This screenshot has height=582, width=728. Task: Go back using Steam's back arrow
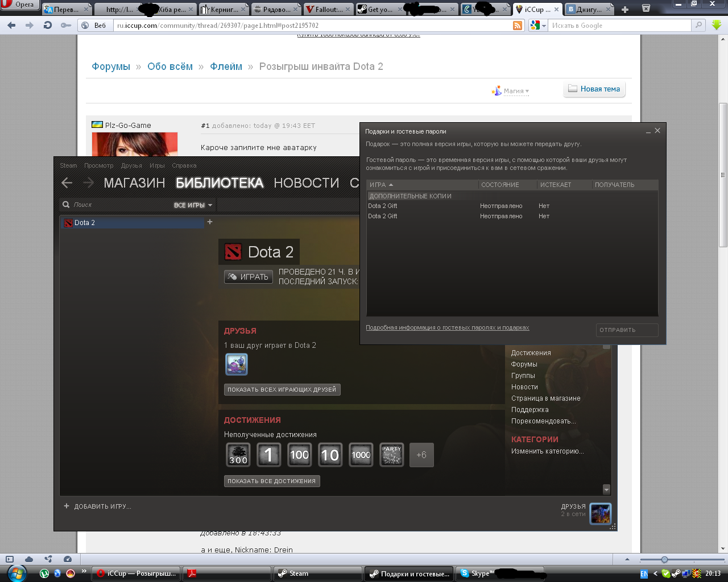pos(67,182)
